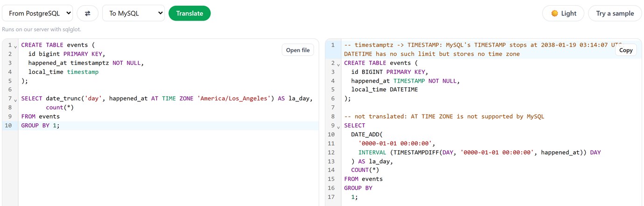Click "FROM events" in the input editor

tap(40, 116)
